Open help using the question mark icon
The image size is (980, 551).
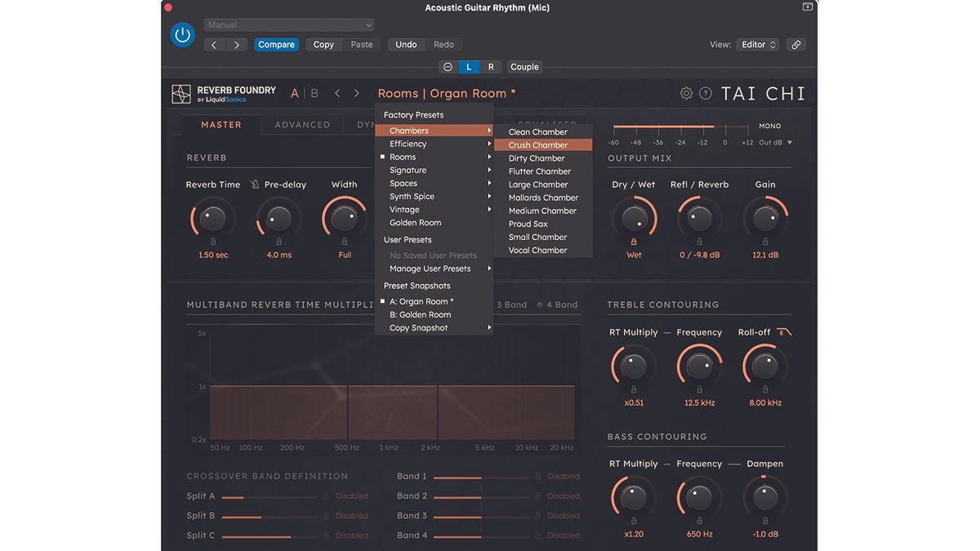click(706, 93)
